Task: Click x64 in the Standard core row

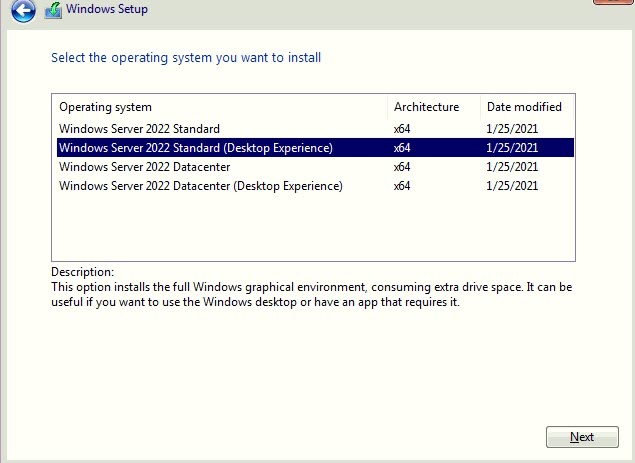Action: pyautogui.click(x=402, y=129)
